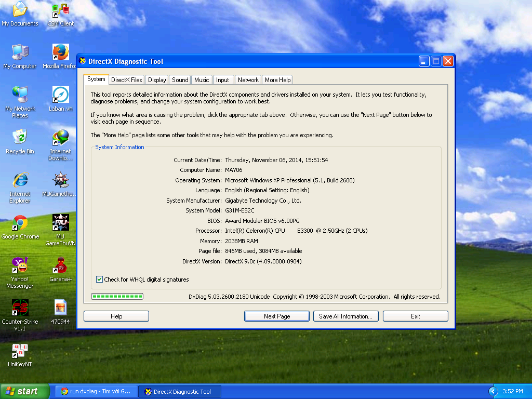The height and width of the screenshot is (399, 532).
Task: Select the CSM Client desktop shortcut
Action: (x=60, y=14)
